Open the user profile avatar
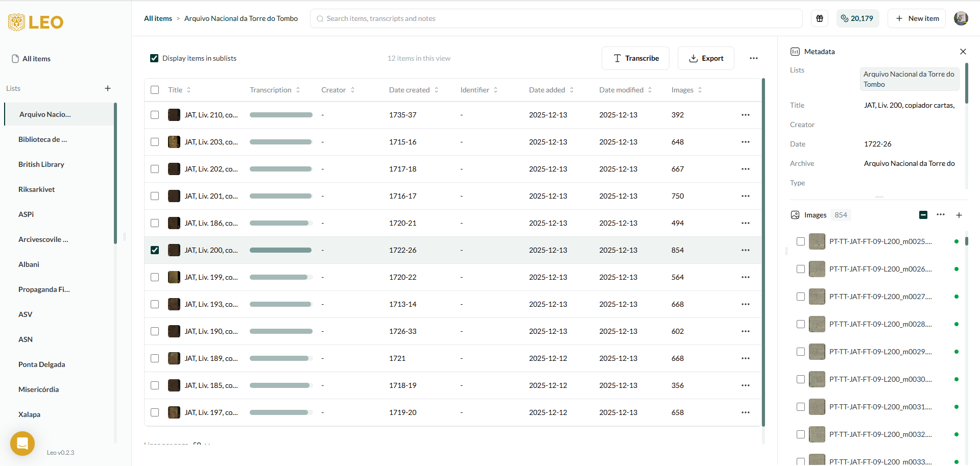The image size is (980, 466). click(x=961, y=18)
